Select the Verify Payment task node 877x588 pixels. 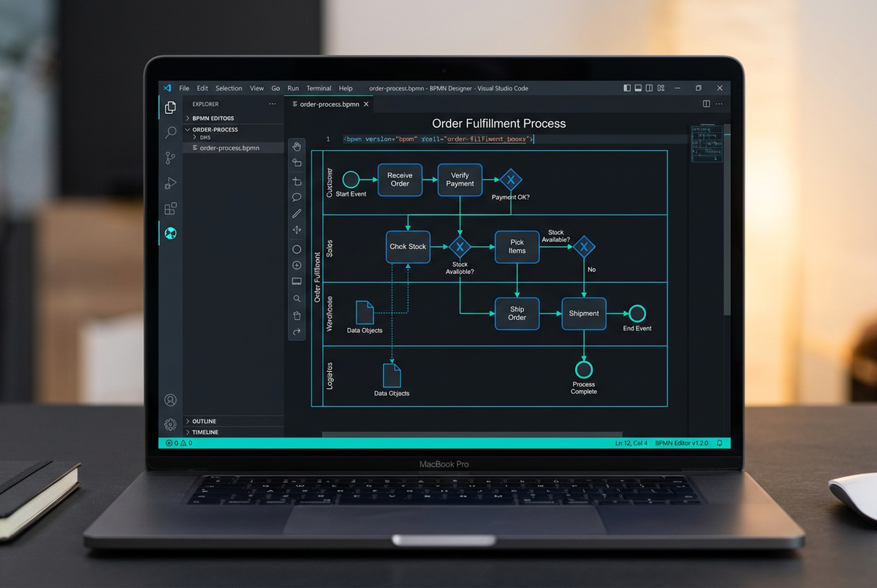click(460, 180)
